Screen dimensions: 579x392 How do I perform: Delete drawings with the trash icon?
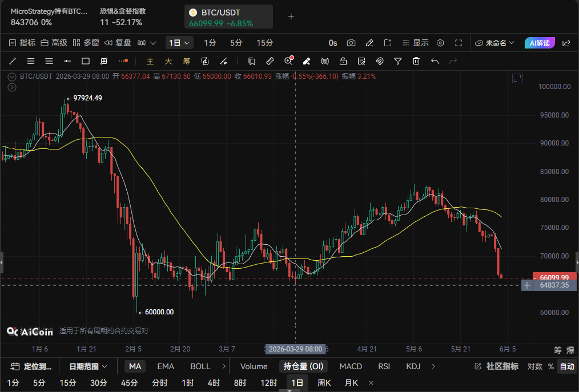tap(416, 61)
